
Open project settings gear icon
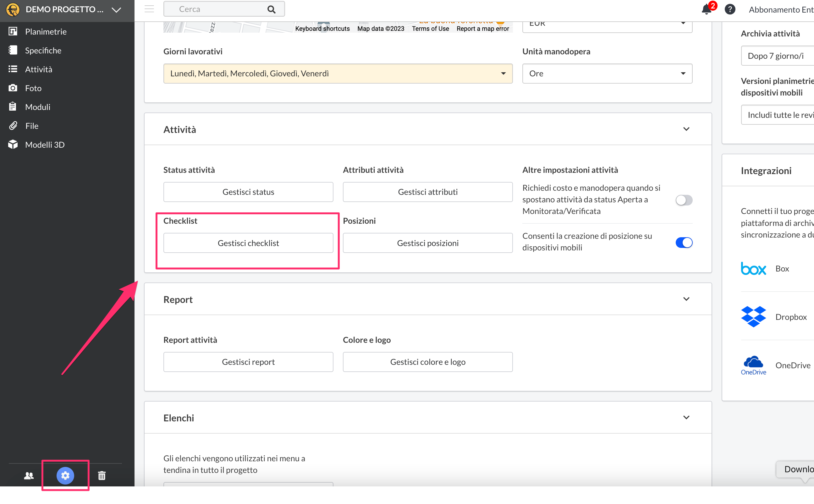(x=65, y=475)
